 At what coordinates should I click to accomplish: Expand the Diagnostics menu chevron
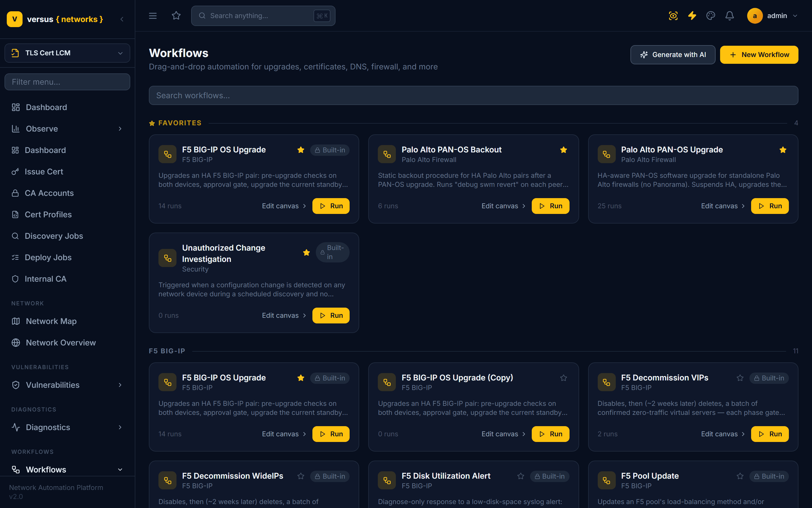click(120, 427)
